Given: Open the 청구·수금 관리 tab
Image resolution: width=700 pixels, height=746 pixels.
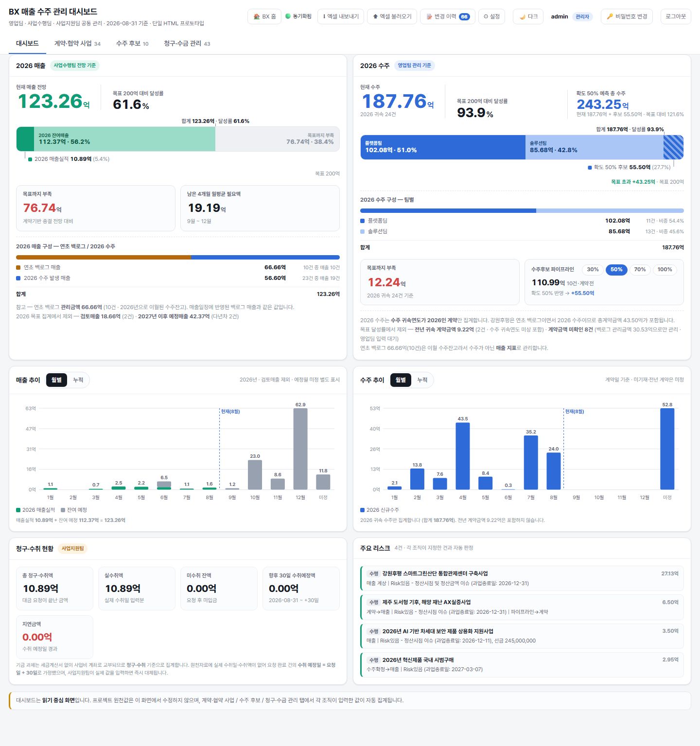Looking at the screenshot, I should [187, 44].
